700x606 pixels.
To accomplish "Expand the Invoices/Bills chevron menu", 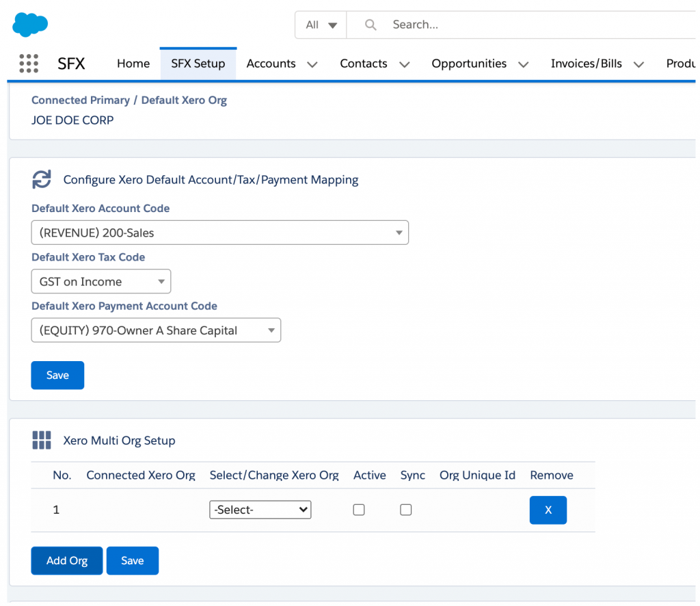I will point(639,65).
